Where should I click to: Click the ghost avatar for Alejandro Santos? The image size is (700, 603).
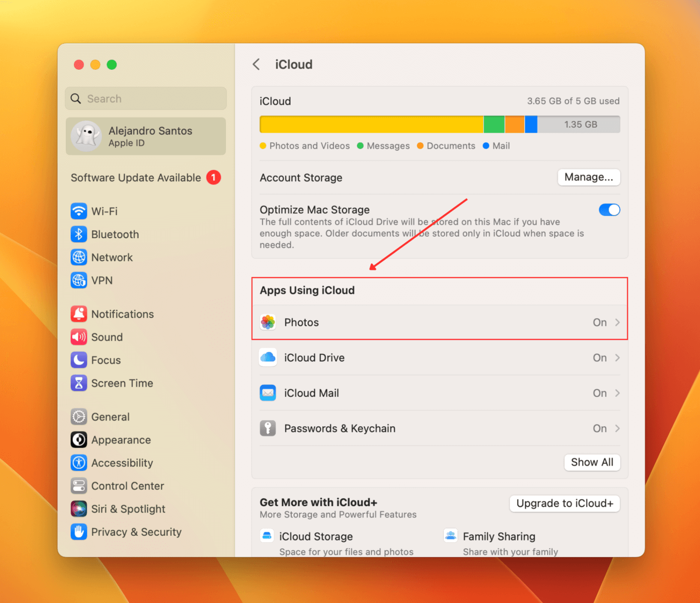click(86, 136)
